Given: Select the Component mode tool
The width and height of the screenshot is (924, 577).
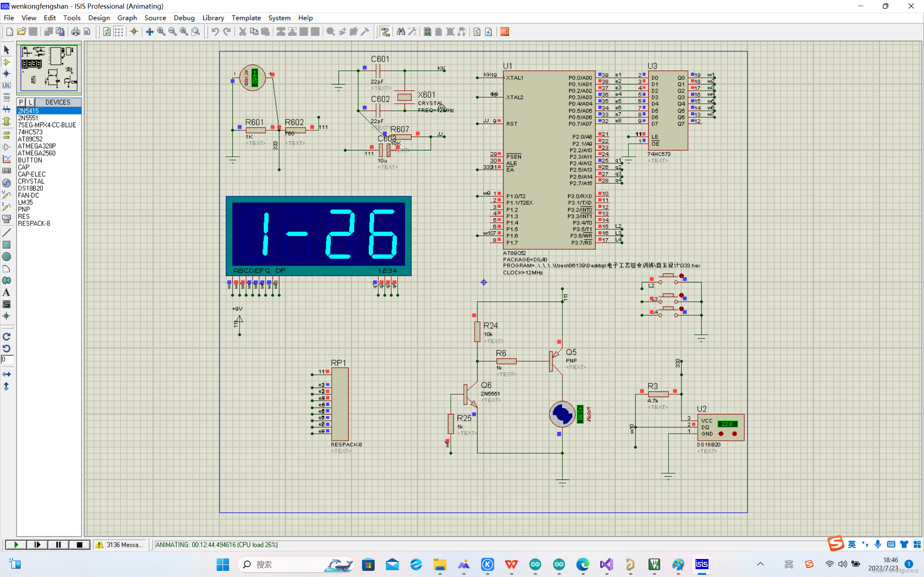Looking at the screenshot, I should pyautogui.click(x=6, y=62).
